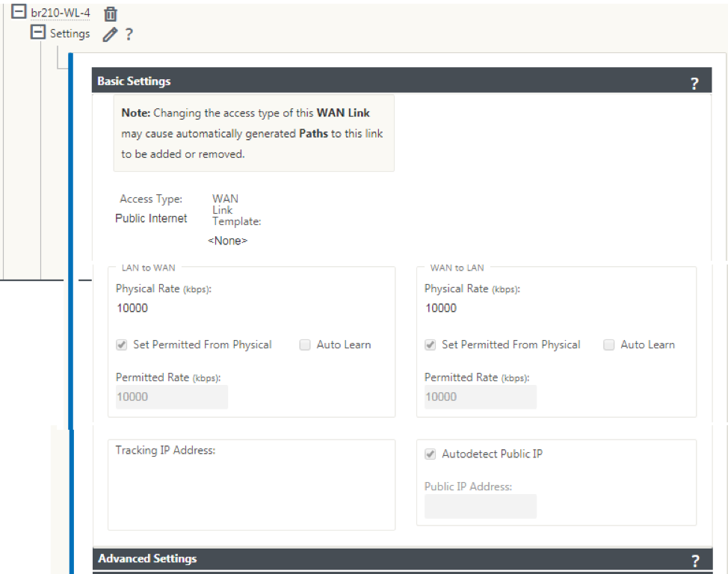This screenshot has height=574, width=728.
Task: Toggle WAN to LAN Set Permitted From Physical
Action: (x=431, y=345)
